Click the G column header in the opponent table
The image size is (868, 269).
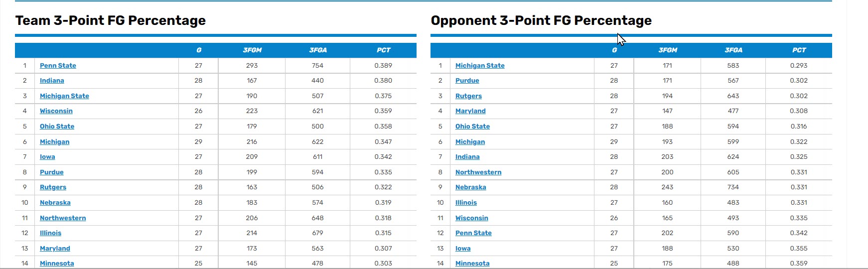point(614,50)
